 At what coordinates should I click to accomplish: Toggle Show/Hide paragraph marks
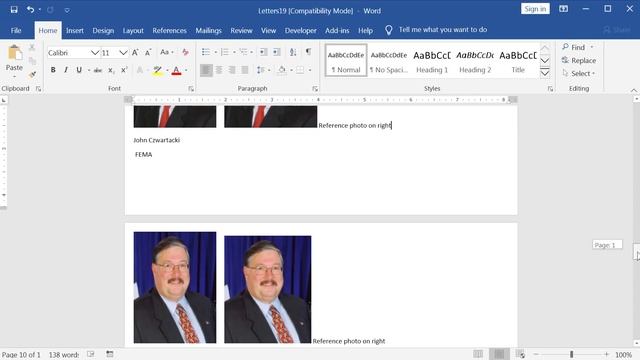[309, 52]
